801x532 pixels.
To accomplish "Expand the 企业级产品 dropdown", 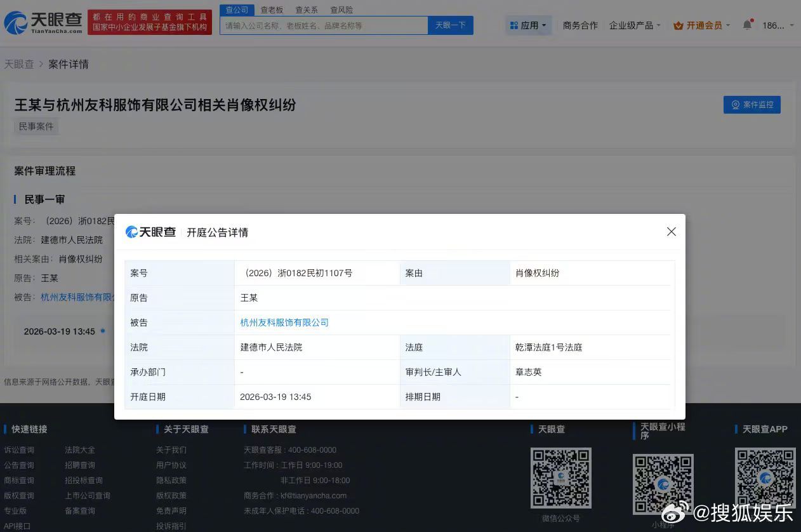I will click(x=635, y=25).
